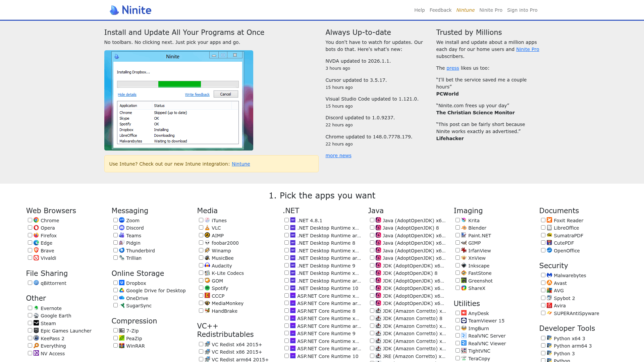The image size is (644, 362).
Task: Click the Firefox icon
Action: [36, 235]
